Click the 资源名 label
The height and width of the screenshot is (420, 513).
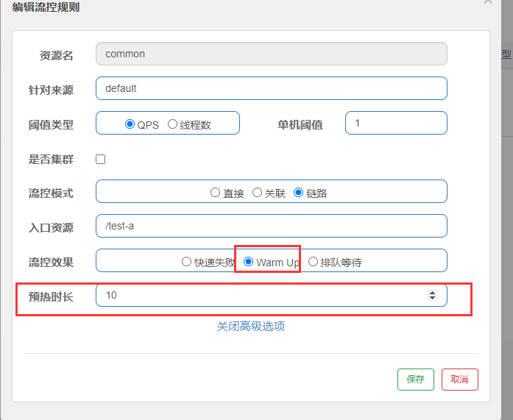[56, 56]
